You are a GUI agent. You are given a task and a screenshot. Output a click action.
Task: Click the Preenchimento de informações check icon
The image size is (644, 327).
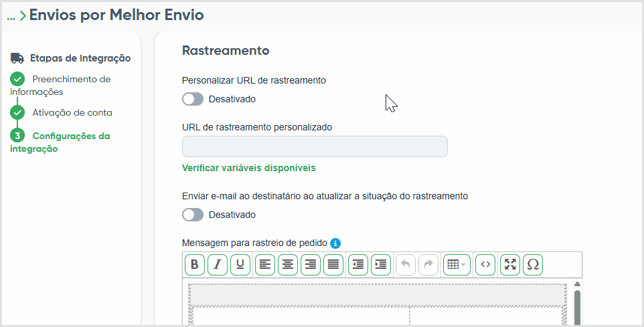(x=17, y=79)
